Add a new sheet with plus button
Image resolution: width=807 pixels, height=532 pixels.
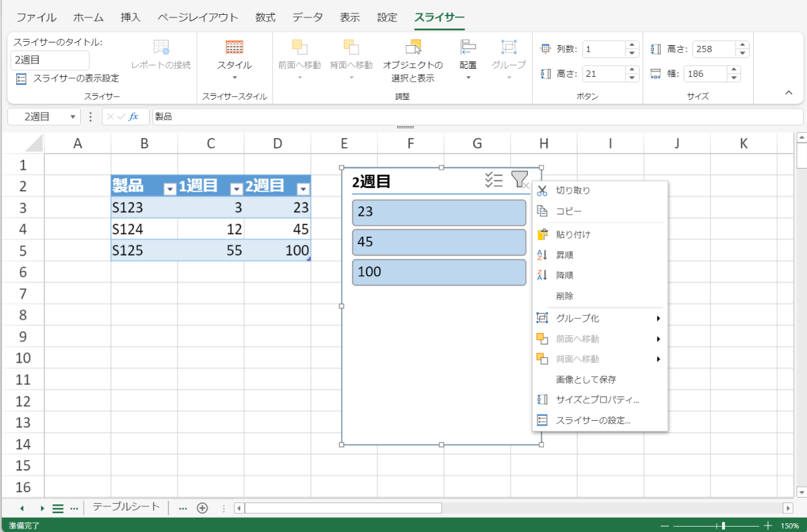click(x=202, y=508)
